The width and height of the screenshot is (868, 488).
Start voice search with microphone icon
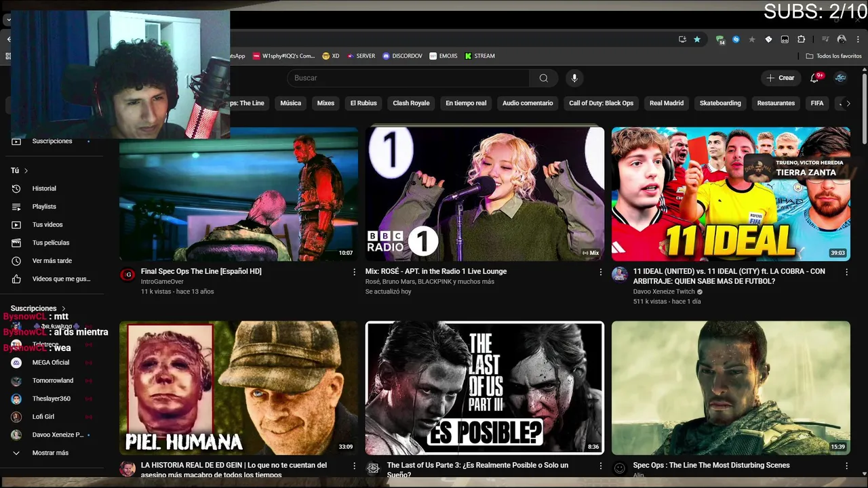coord(574,78)
